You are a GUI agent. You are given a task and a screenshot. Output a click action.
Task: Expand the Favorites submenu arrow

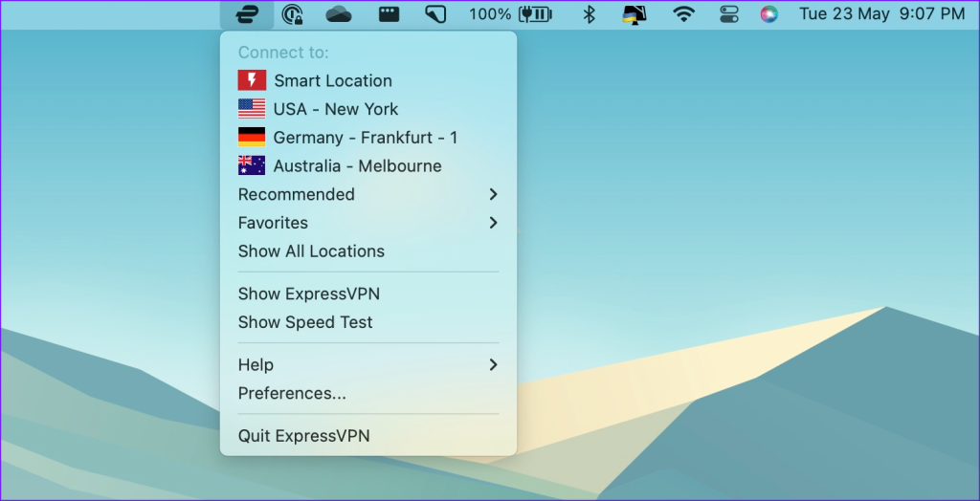493,223
